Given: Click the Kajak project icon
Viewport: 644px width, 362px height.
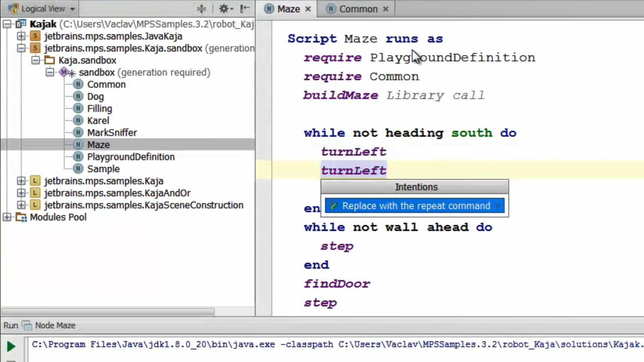Looking at the screenshot, I should (21, 24).
